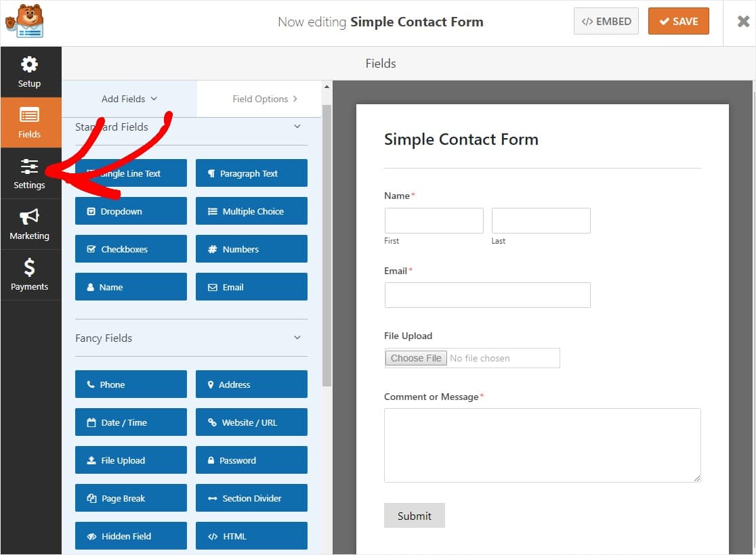Viewport: 756px width, 555px height.
Task: Click the Last name input box
Action: pos(541,221)
